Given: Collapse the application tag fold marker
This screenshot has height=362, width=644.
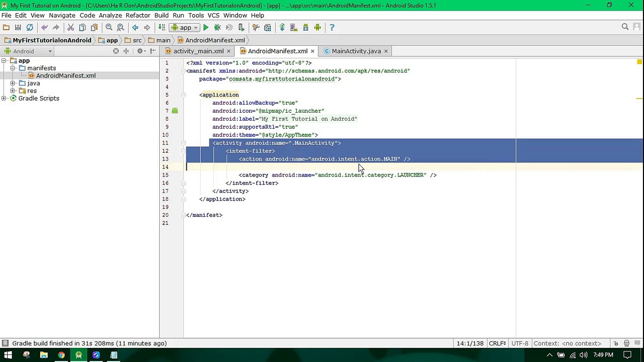Looking at the screenshot, I should [184, 95].
